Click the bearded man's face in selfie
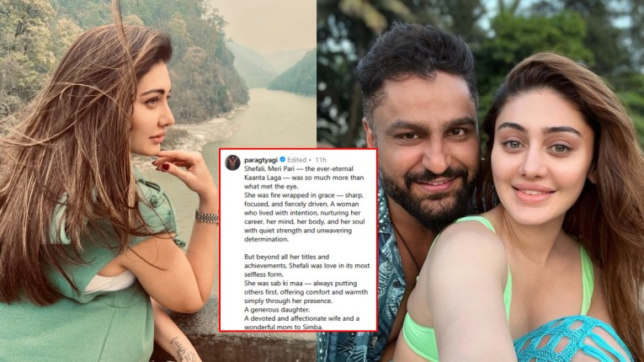 coord(425,152)
